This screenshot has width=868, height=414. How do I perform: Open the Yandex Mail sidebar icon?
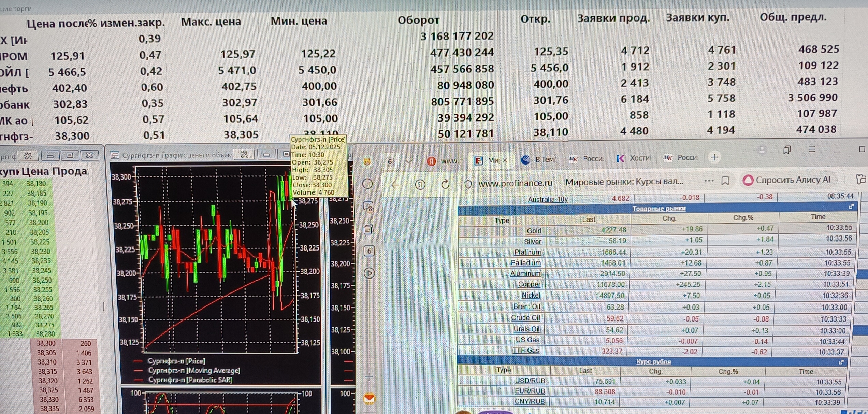[369, 399]
